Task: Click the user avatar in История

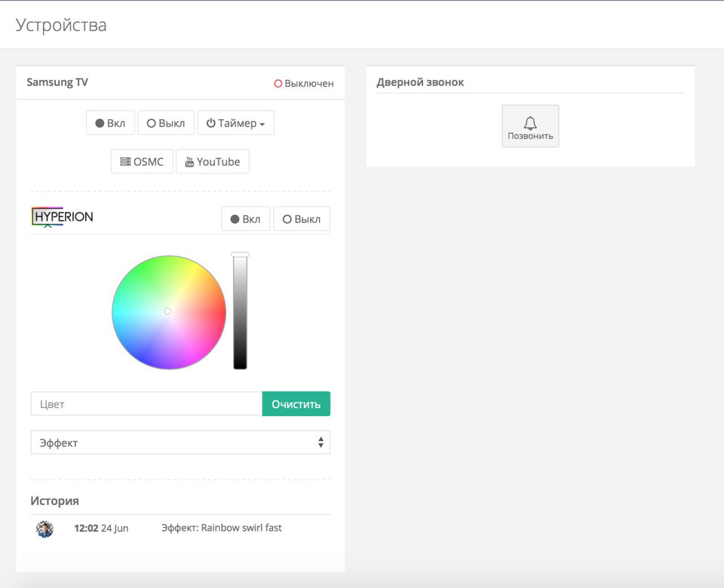Action: [x=45, y=529]
